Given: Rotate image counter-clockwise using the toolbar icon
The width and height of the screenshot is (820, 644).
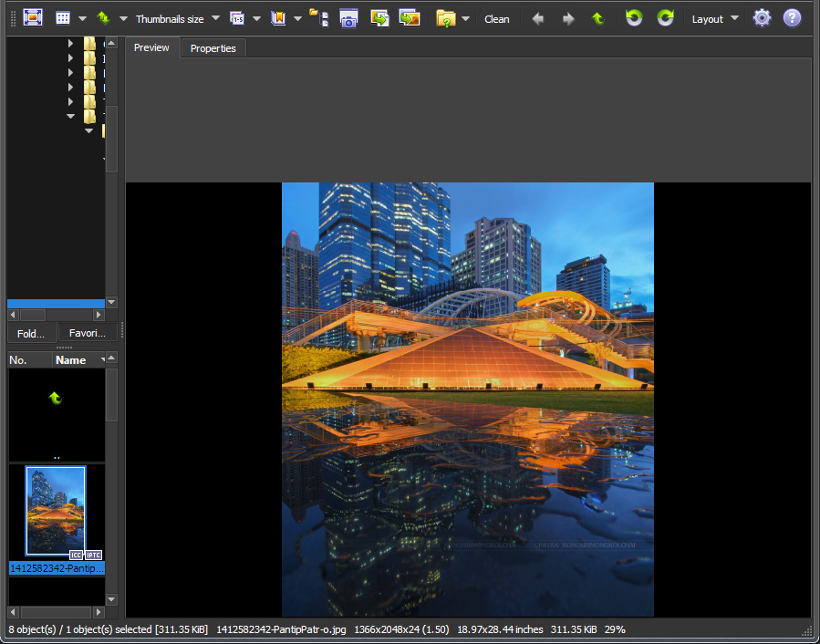Looking at the screenshot, I should tap(634, 18).
